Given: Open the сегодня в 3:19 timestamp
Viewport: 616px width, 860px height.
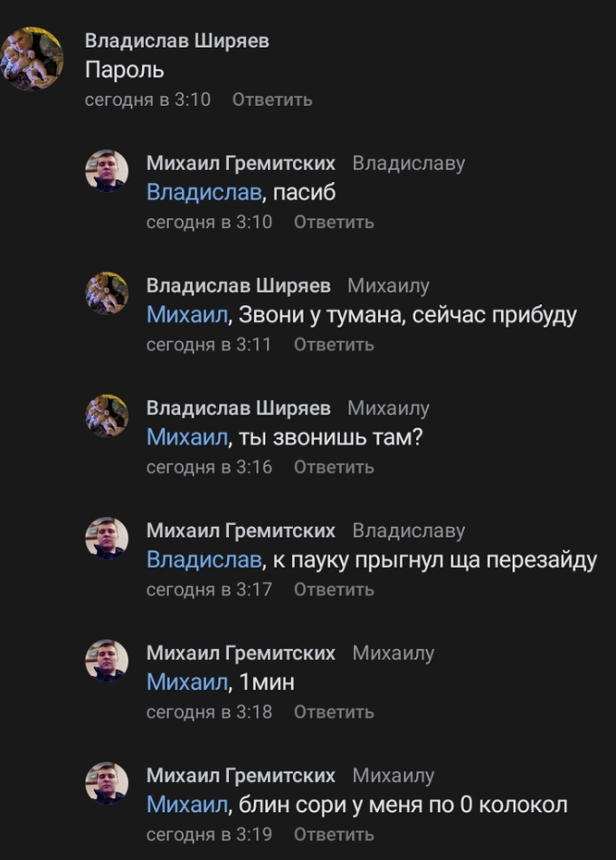Looking at the screenshot, I should click(x=209, y=835).
